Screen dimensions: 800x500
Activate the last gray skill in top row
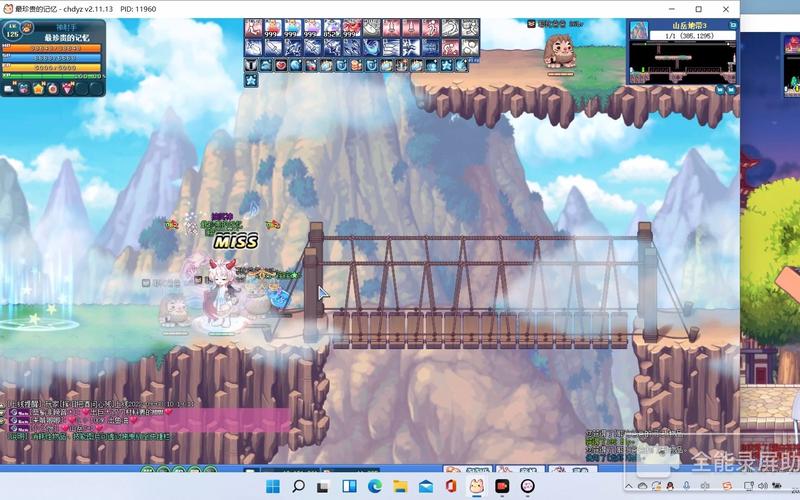470,28
